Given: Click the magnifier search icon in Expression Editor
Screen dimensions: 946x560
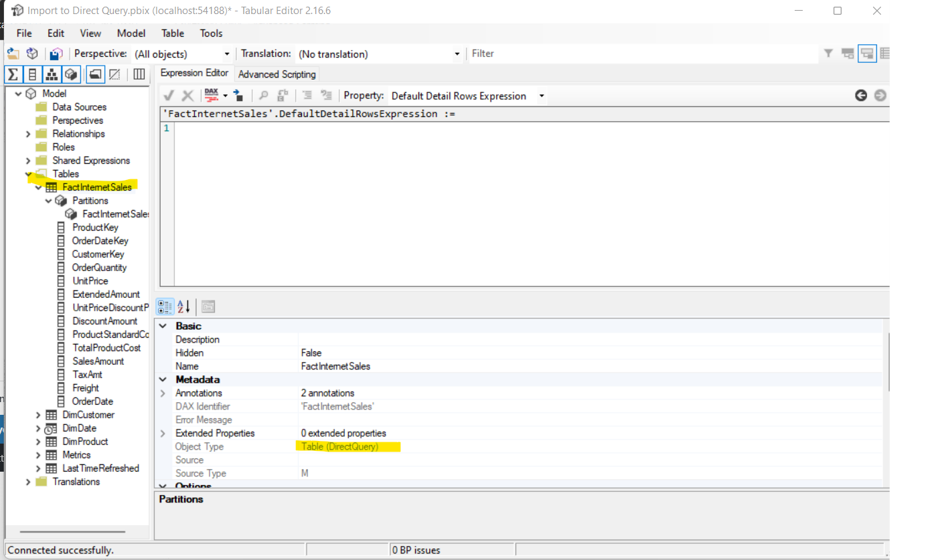Looking at the screenshot, I should pyautogui.click(x=263, y=95).
